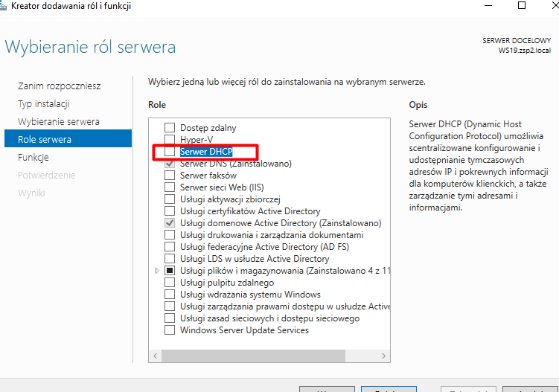Tick the Dostęp zdalny checkbox
Image resolution: width=559 pixels, height=392 pixels.
170,128
